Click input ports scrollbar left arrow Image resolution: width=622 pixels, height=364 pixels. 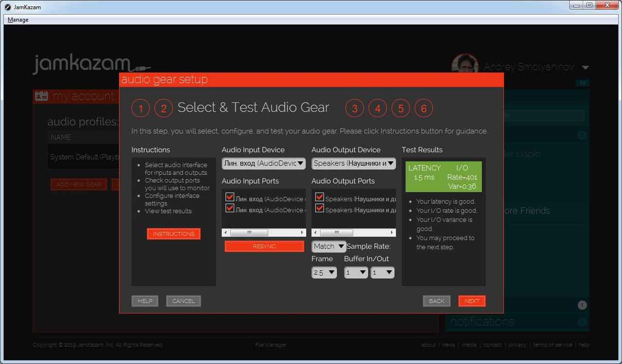pyautogui.click(x=226, y=233)
